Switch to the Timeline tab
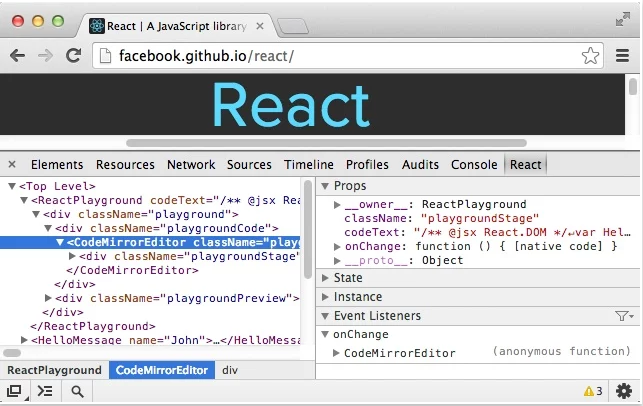Screen dimensions: 643x406 tap(309, 164)
